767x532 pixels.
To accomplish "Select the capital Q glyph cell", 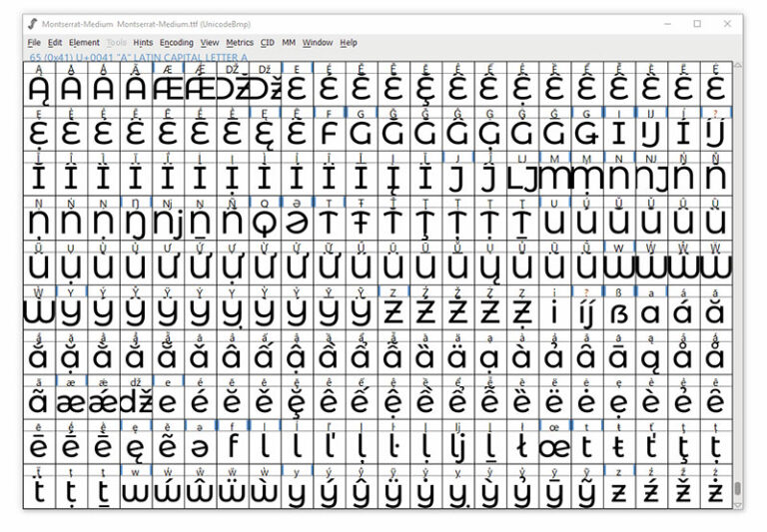I will click(x=265, y=218).
